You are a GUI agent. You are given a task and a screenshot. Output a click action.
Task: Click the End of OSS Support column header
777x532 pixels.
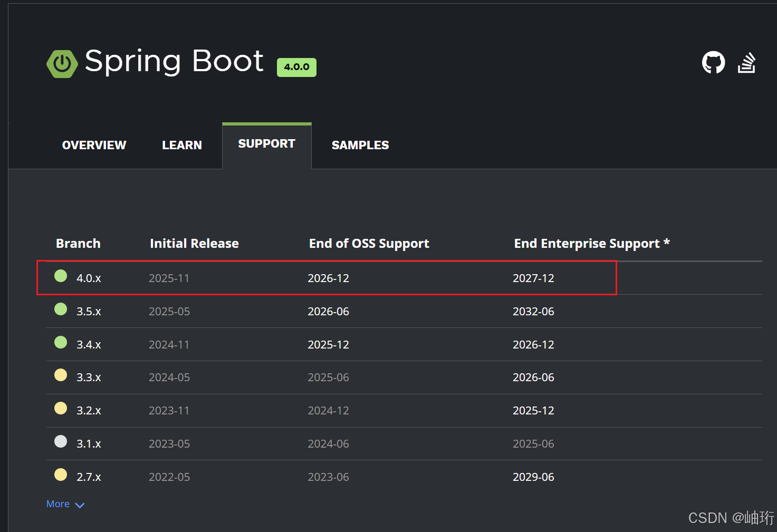coord(369,243)
